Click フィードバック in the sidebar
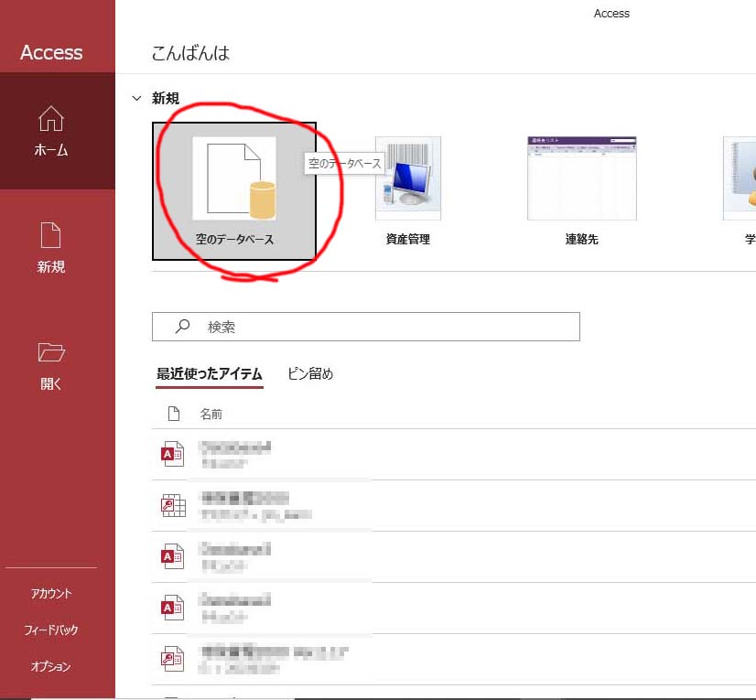The image size is (756, 700). [x=51, y=630]
